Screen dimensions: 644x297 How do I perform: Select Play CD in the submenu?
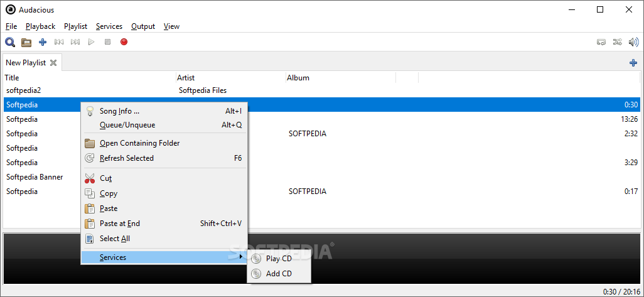(x=279, y=259)
